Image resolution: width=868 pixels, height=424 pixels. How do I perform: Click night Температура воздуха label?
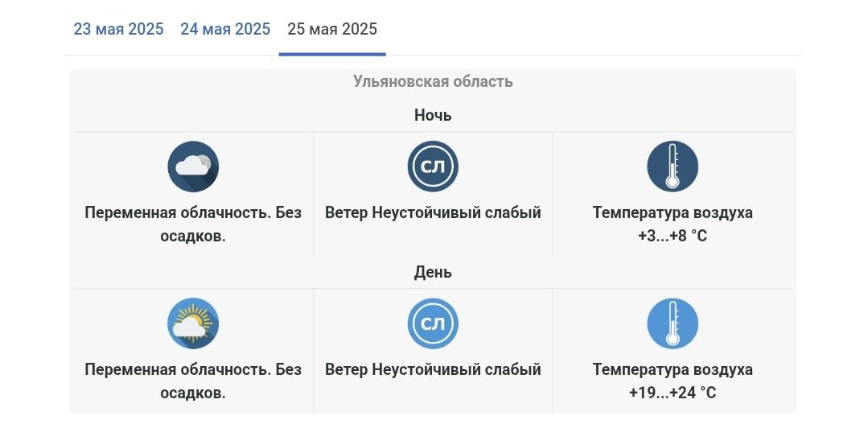click(x=673, y=212)
